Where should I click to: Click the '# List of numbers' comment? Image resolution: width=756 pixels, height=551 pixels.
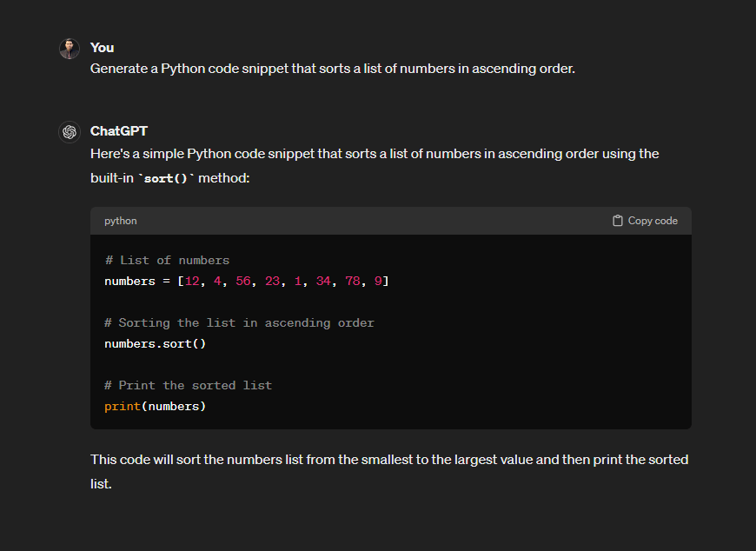[x=167, y=261]
